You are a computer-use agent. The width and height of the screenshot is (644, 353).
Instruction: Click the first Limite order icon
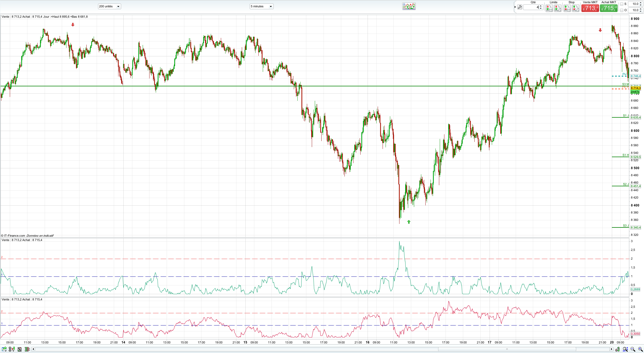[549, 8]
